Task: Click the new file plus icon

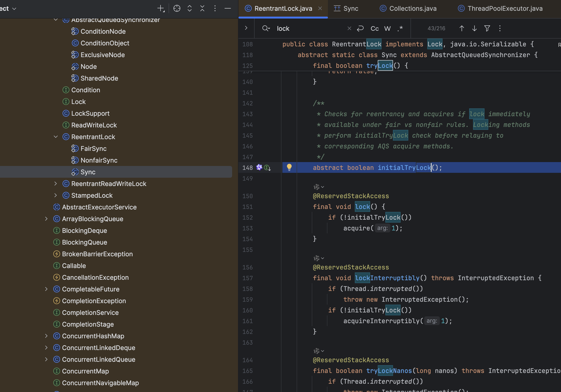Action: tap(161, 9)
